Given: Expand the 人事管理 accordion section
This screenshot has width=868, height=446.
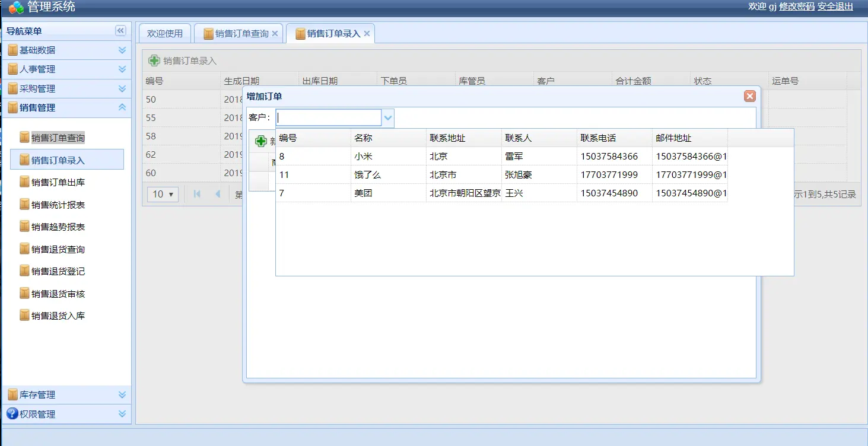Looking at the screenshot, I should coord(122,69).
